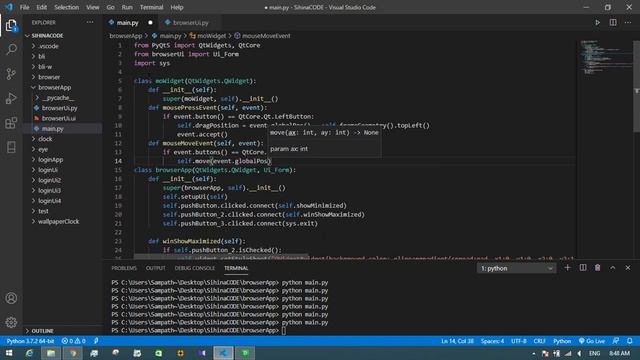640x360 pixels.
Task: Open the '1: python' terminal dropdown
Action: pos(516,268)
